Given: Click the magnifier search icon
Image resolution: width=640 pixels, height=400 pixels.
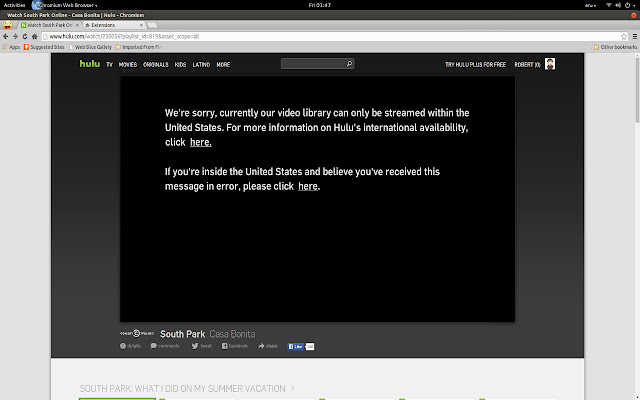Looking at the screenshot, I should click(349, 64).
